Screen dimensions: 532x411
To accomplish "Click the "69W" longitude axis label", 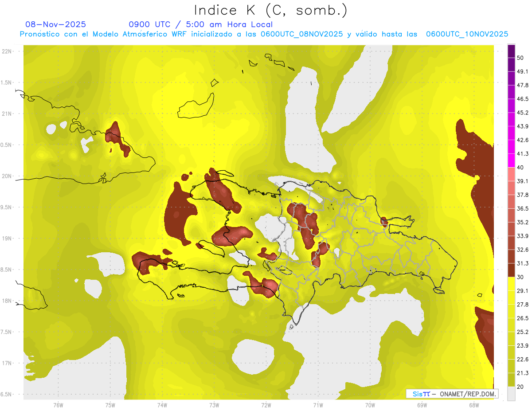I will [x=422, y=405].
